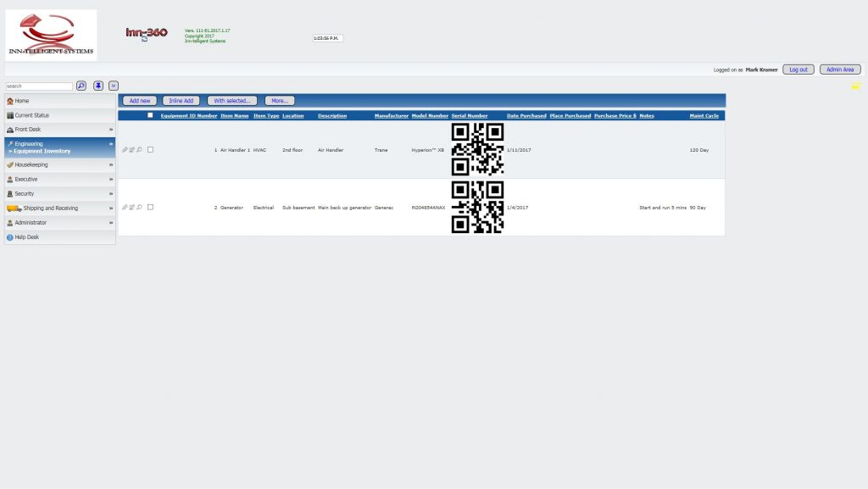The height and width of the screenshot is (489, 868).
Task: Select Equipment Inventory submenu item
Action: point(42,151)
